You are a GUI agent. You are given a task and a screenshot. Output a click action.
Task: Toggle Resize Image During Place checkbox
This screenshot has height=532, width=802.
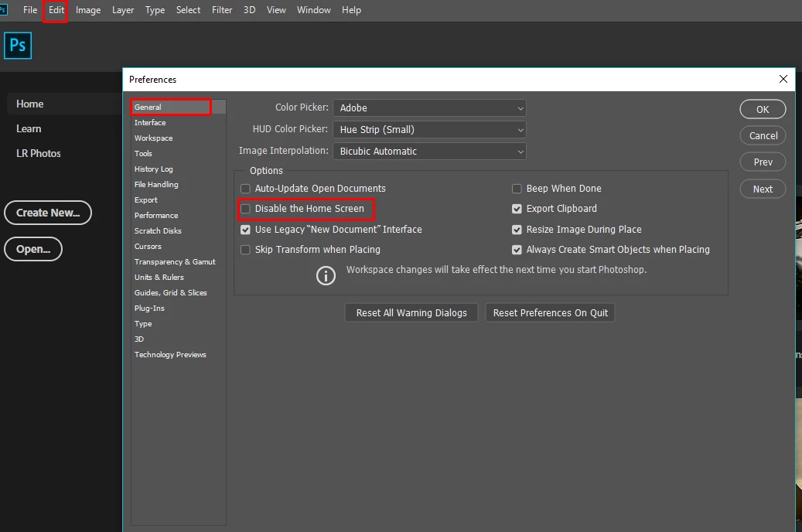pyautogui.click(x=517, y=230)
